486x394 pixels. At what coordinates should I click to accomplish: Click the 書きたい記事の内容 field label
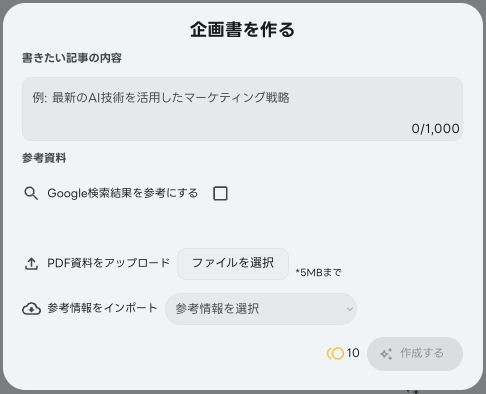(72, 58)
